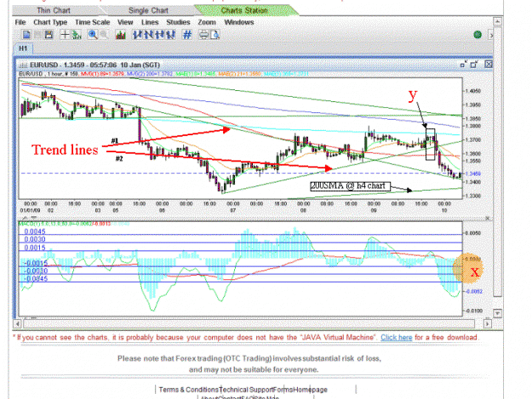The image size is (532, 399).
Task: Minimize the EUR/USD chart inner window
Action: [x=463, y=64]
